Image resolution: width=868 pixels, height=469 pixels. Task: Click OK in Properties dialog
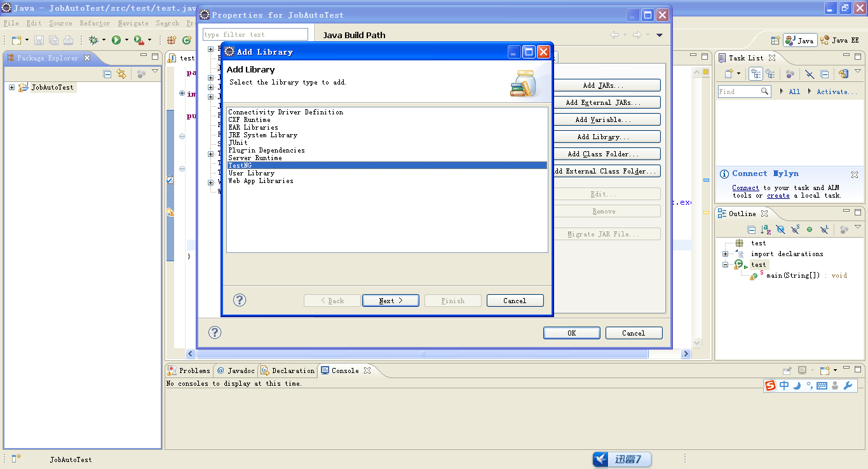click(571, 333)
